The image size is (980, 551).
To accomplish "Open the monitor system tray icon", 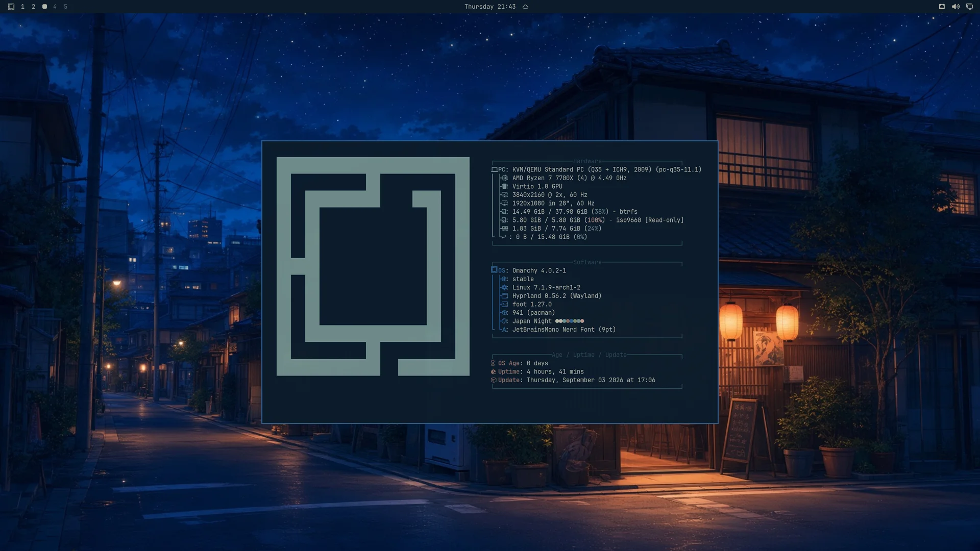I will pyautogui.click(x=969, y=7).
